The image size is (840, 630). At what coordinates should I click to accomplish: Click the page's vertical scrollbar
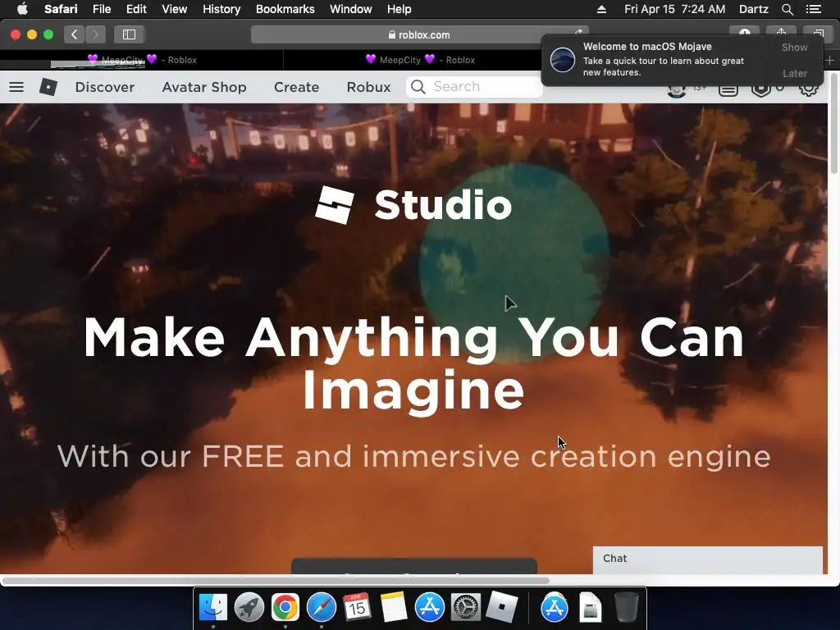click(834, 123)
